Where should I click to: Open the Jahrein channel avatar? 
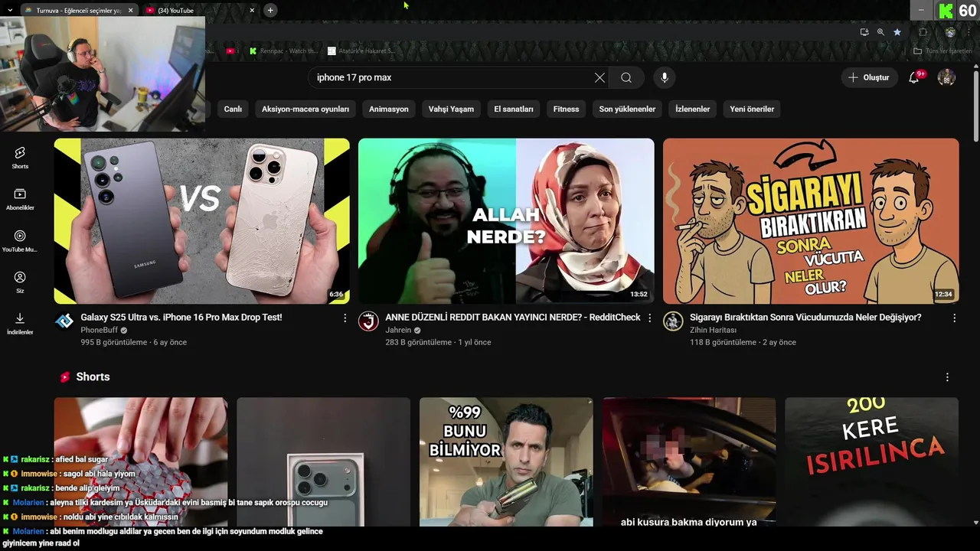click(369, 321)
